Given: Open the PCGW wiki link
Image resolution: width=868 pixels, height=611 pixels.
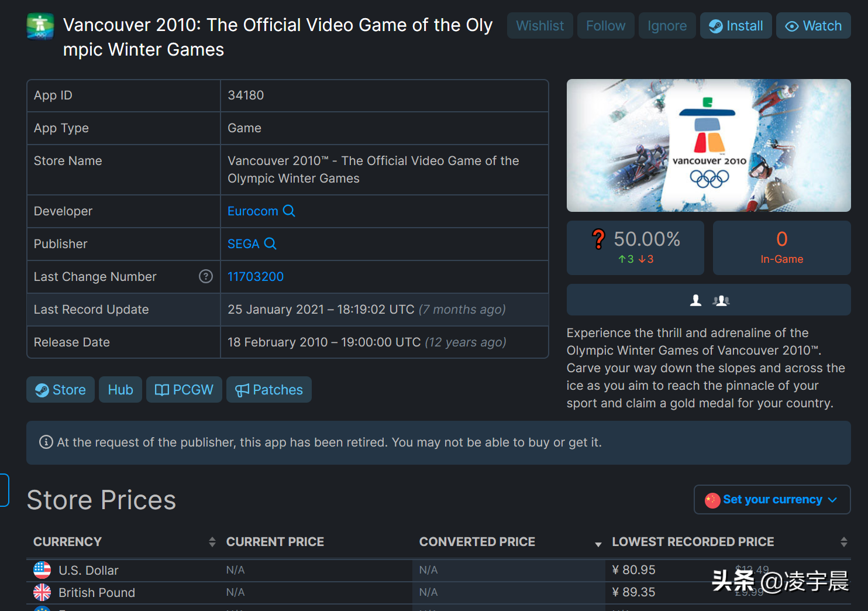Looking at the screenshot, I should point(184,390).
